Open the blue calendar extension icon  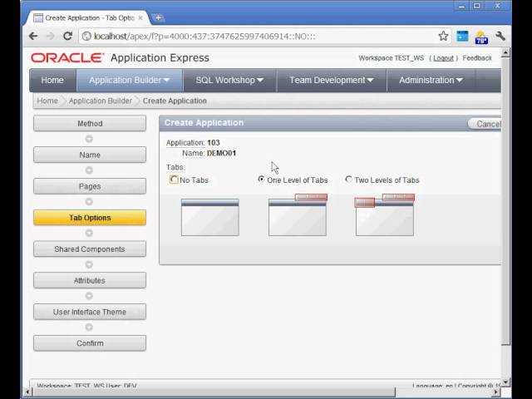[462, 36]
